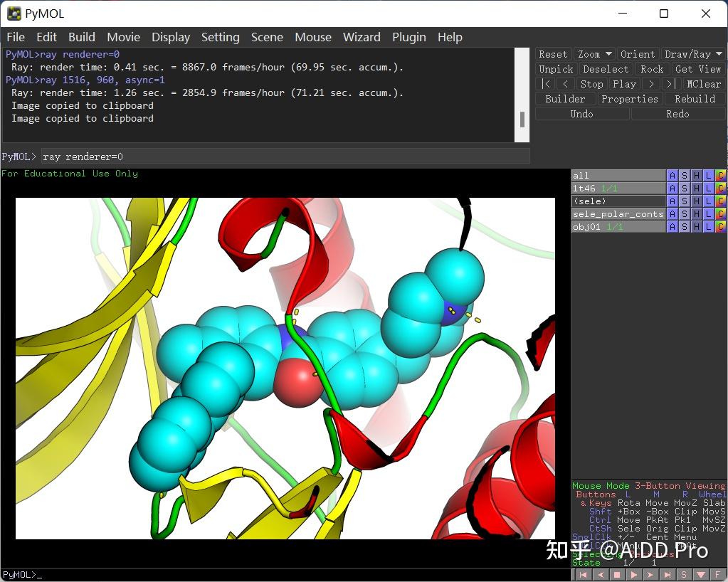
Task: Click the S scene button in bottom bar
Action: [x=684, y=574]
